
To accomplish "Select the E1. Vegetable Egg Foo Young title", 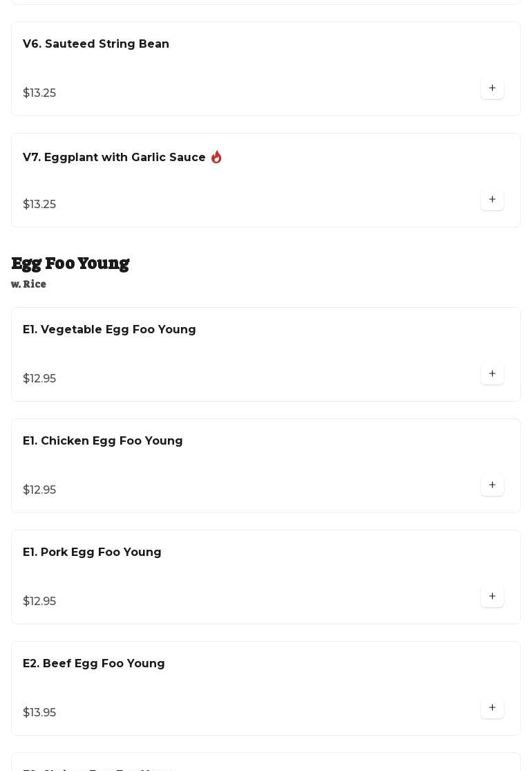I will pyautogui.click(x=109, y=330).
